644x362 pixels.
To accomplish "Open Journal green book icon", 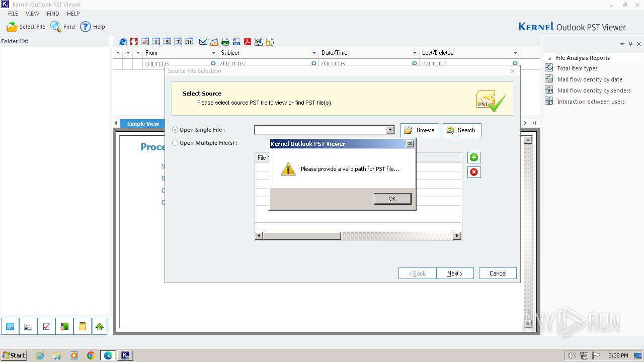I will click(x=64, y=327).
